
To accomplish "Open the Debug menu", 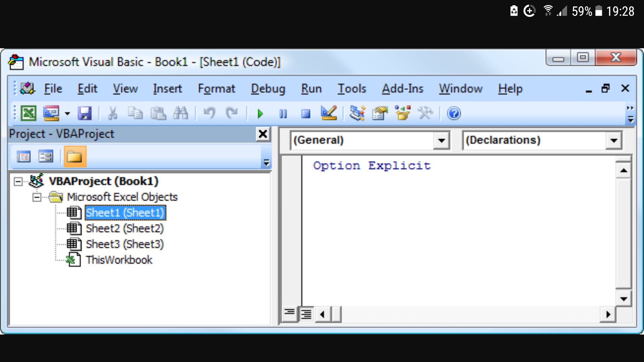I will [268, 89].
